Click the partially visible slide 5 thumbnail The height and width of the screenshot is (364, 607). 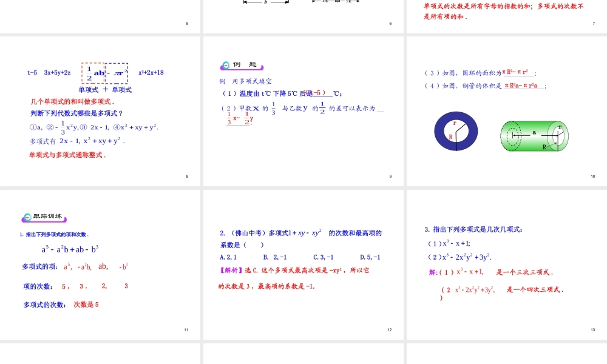(100, 15)
